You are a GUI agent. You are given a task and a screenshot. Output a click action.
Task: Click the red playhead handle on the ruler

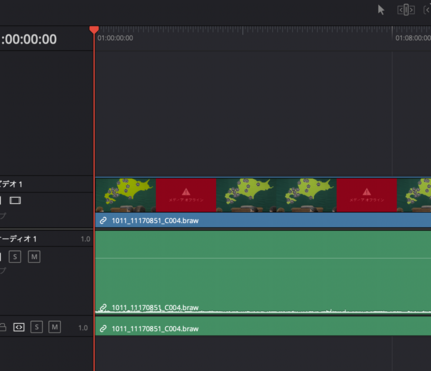point(94,30)
